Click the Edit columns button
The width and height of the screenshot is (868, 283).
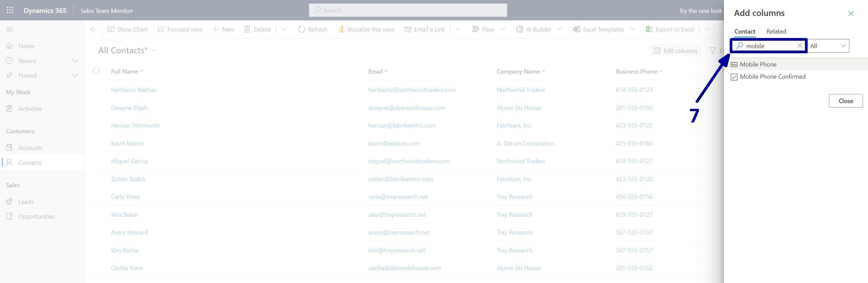point(675,51)
